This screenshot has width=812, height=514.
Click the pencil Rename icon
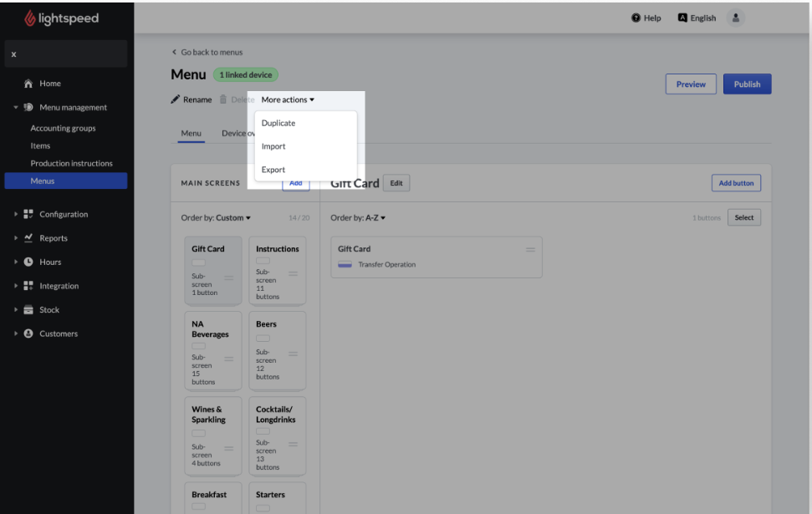pyautogui.click(x=176, y=99)
